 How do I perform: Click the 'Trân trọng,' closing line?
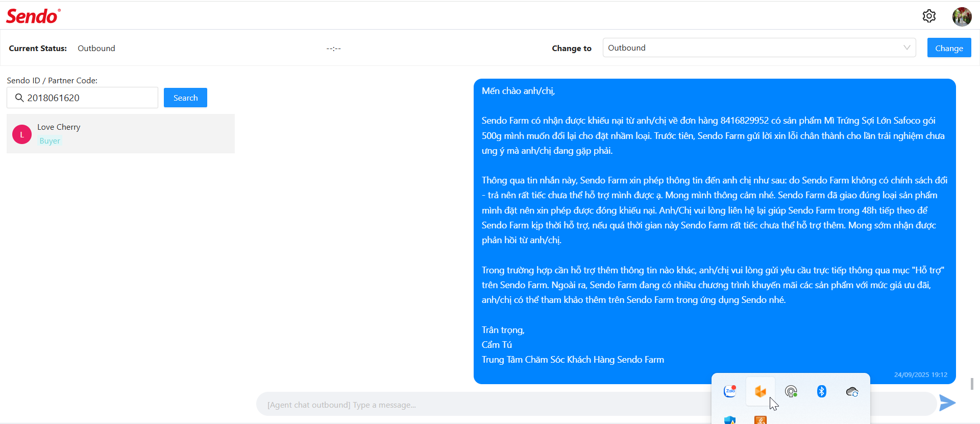(503, 330)
